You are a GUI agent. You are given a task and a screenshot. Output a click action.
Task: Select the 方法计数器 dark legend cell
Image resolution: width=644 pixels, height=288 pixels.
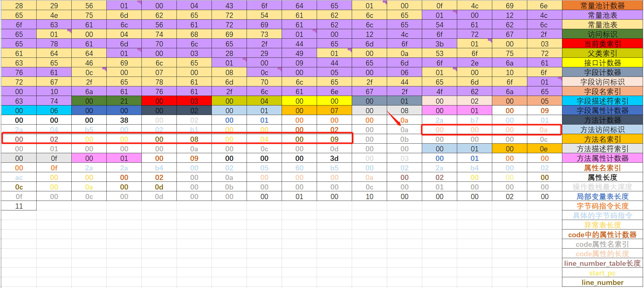pyautogui.click(x=602, y=120)
